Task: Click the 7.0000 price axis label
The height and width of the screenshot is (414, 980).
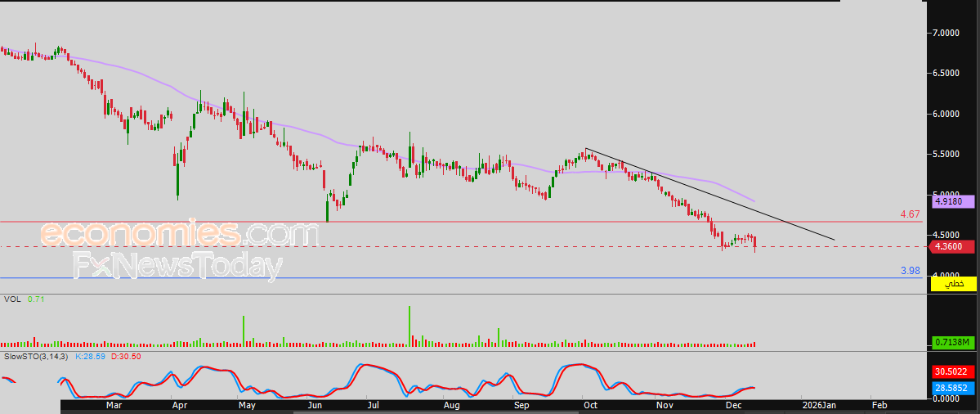Action: point(946,33)
